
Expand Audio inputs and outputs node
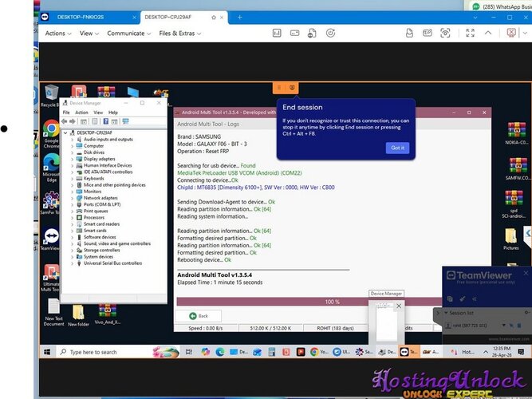pyautogui.click(x=73, y=140)
